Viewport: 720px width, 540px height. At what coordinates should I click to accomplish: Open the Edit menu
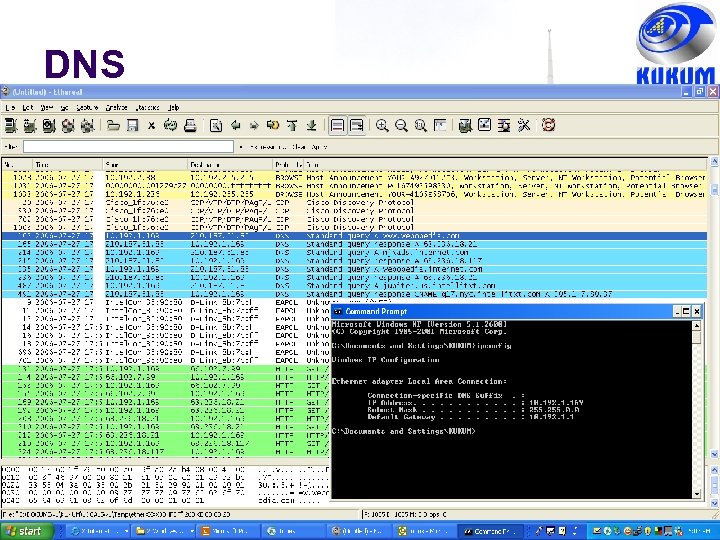click(28, 107)
